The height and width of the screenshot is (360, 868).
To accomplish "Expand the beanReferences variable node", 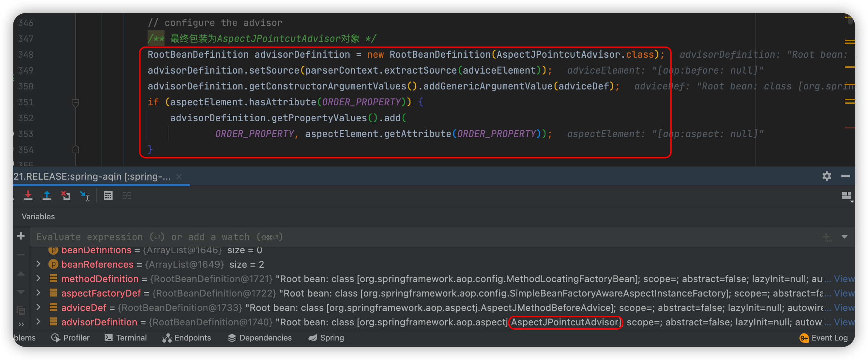I will [38, 264].
